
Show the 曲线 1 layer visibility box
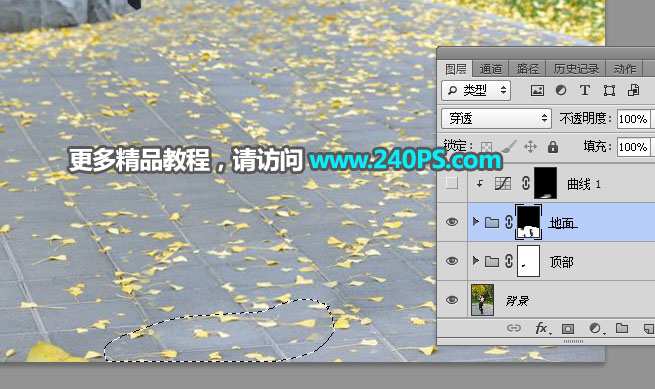tap(452, 183)
